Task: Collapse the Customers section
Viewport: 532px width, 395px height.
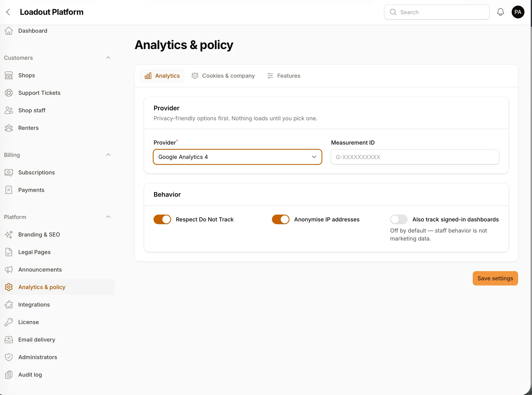Action: click(x=108, y=58)
